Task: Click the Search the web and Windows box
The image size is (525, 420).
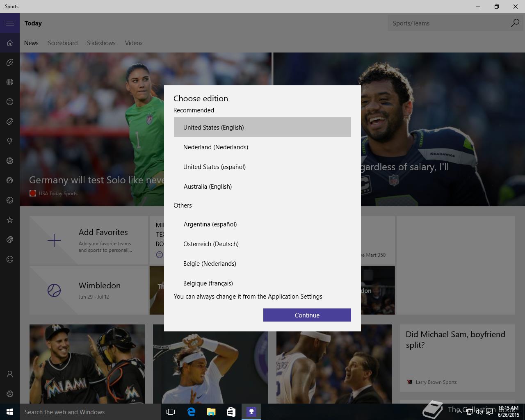Action: point(90,412)
